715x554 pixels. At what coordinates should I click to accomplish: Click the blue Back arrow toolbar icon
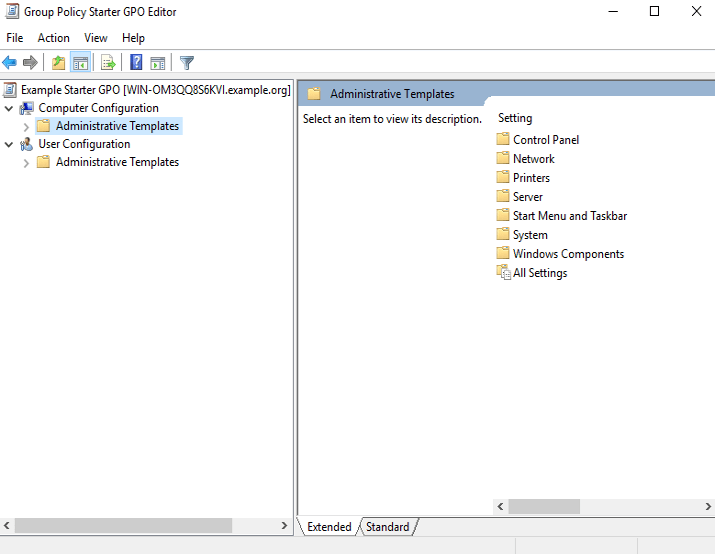(x=10, y=62)
